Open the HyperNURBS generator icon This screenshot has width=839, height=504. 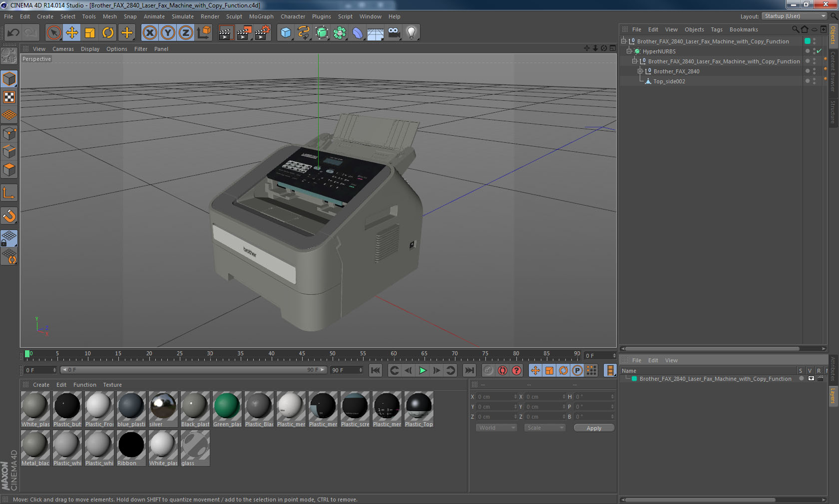coord(322,32)
